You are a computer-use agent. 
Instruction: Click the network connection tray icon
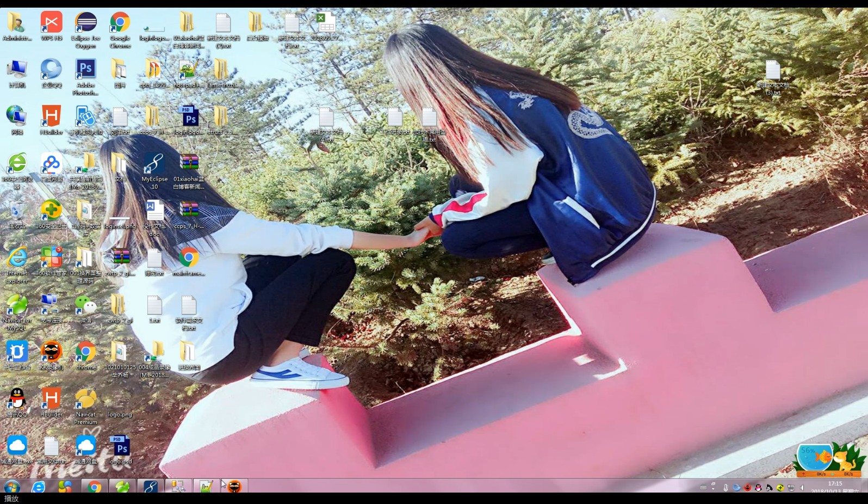791,488
